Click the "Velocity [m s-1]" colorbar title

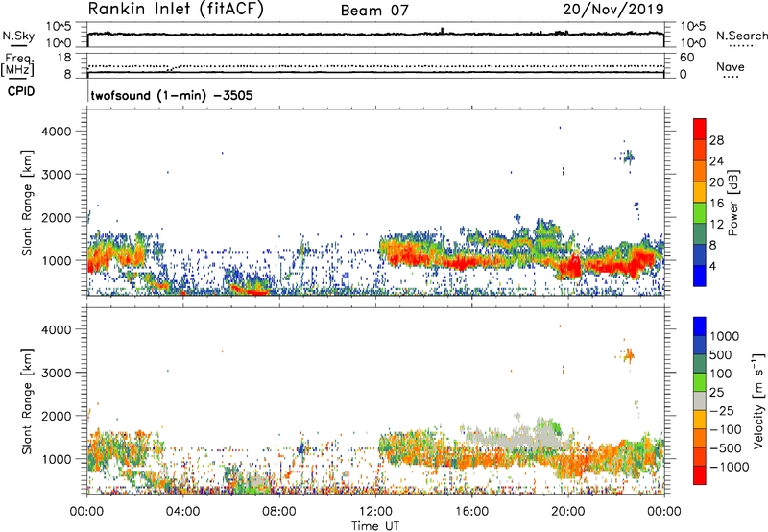tap(758, 400)
